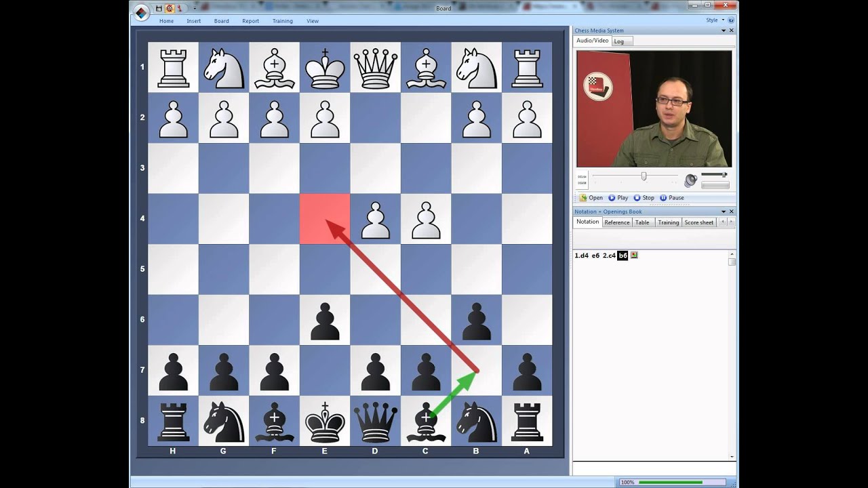Show earlier notation tabs with left arrow
This screenshot has height=488, width=868.
722,222
